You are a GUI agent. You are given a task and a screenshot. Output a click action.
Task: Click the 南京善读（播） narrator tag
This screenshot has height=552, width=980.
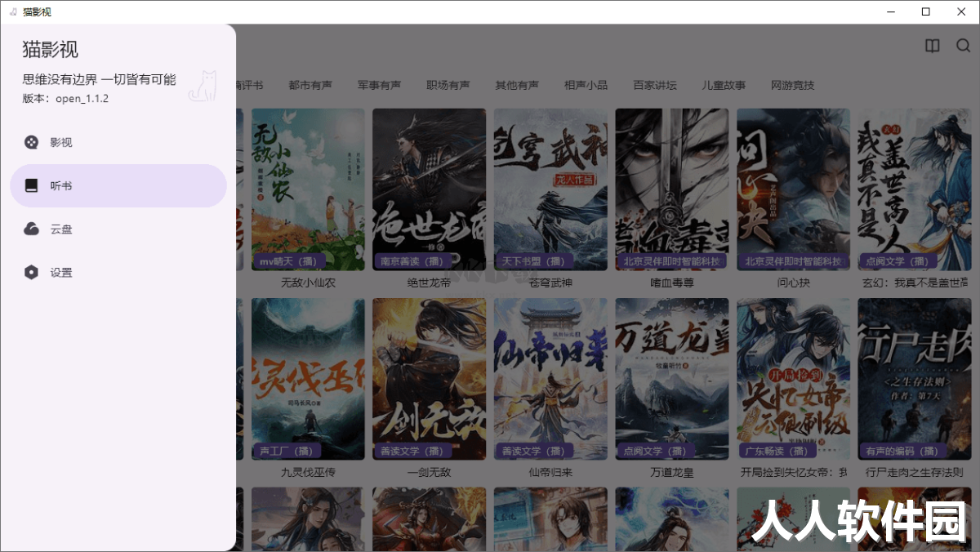pyautogui.click(x=412, y=261)
